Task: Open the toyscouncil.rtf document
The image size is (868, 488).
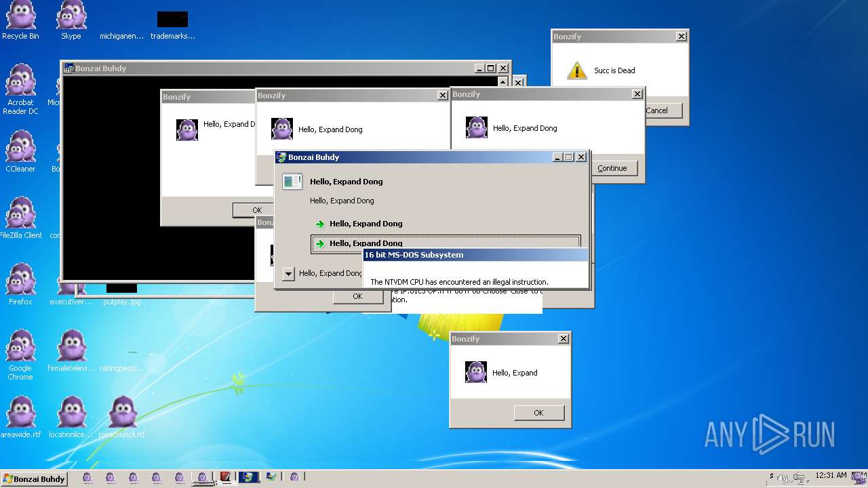Action: [122, 418]
